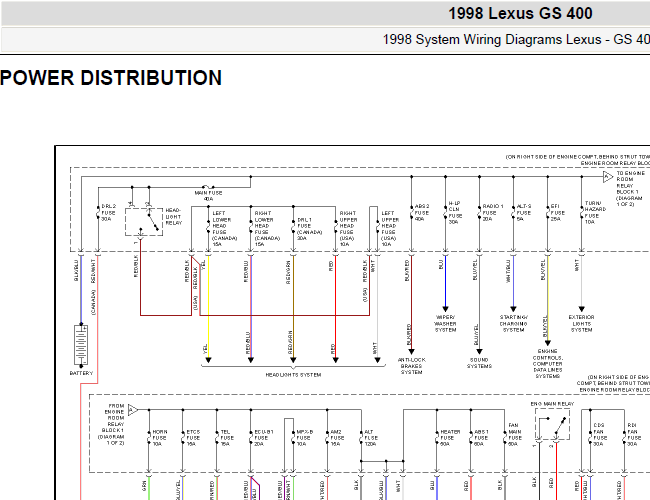Click the 'HEADLIGHT RELAY' label

174,217
